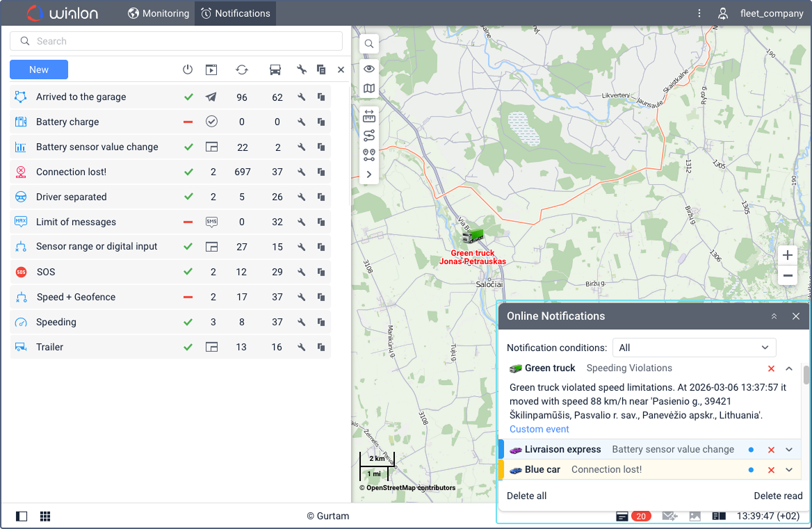
Task: Click the apps grid icon in bottom bar
Action: coord(45,516)
